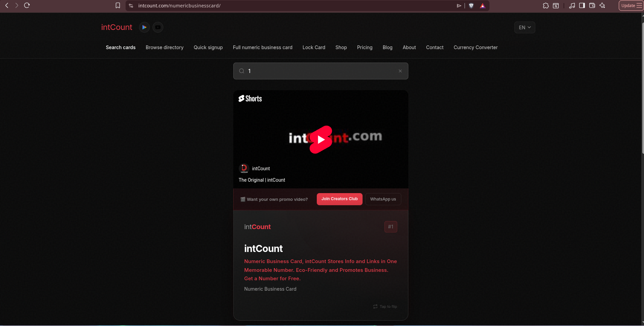This screenshot has height=326, width=644.
Task: Open the Shop page
Action: point(341,47)
